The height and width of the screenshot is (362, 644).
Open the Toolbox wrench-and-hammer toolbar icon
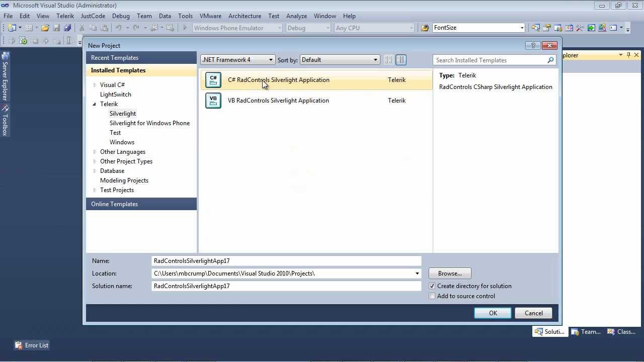(580, 28)
